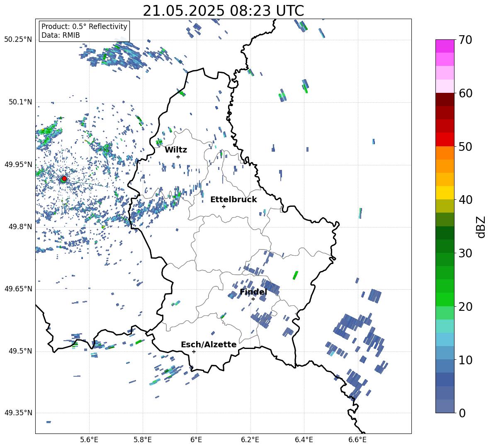Click the bright red 50 dBZ swatch

coord(445,140)
